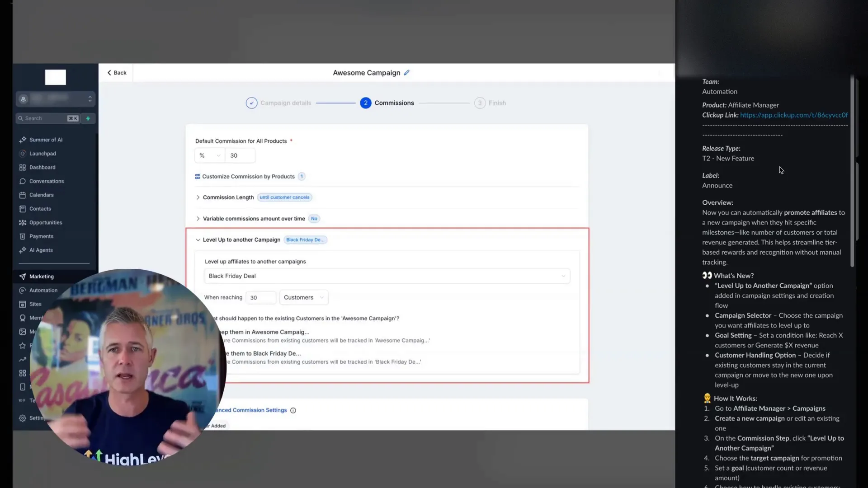Open the Dashboard grid icon
This screenshot has width=868, height=488.
[x=23, y=167]
